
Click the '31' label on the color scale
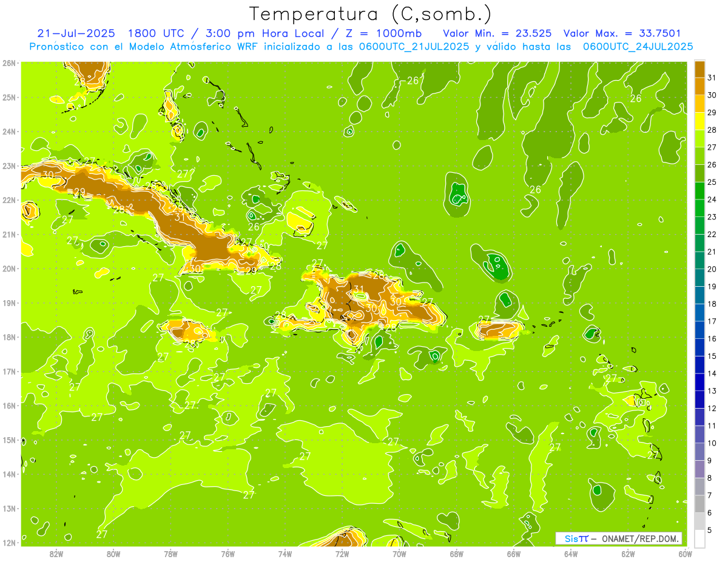click(712, 78)
